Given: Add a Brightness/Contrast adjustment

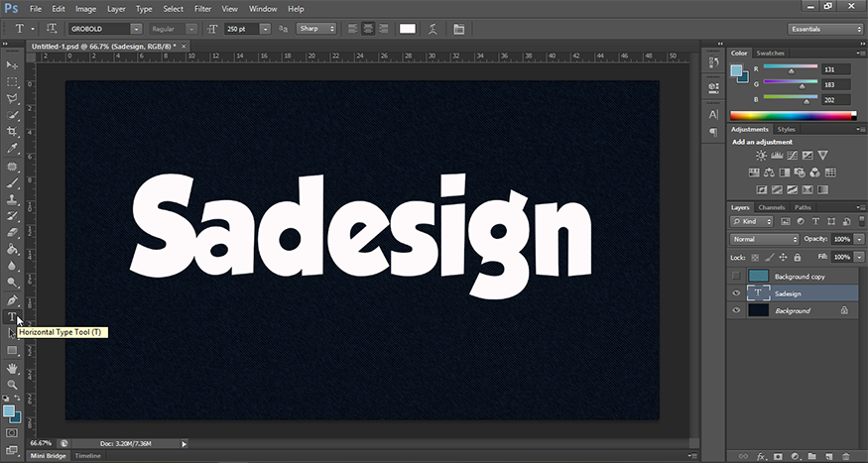Looking at the screenshot, I should (761, 156).
